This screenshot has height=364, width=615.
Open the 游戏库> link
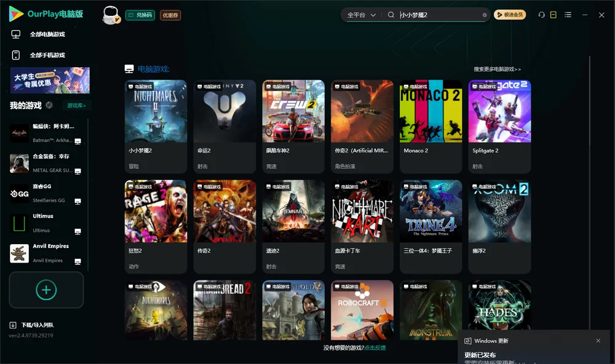tap(76, 105)
